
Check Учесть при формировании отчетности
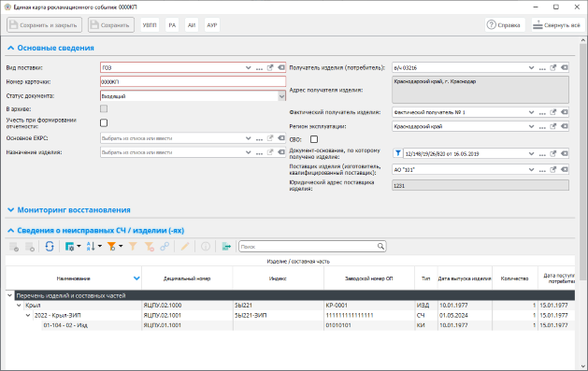[104, 123]
